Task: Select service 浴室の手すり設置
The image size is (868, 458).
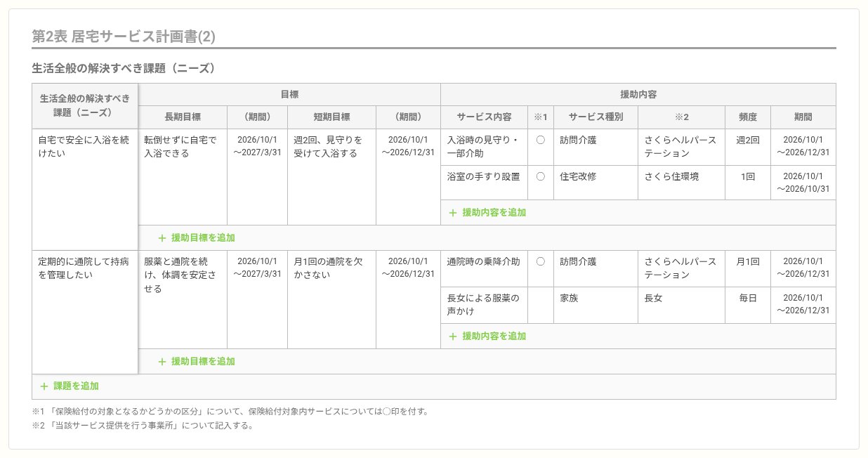Action: click(x=485, y=183)
